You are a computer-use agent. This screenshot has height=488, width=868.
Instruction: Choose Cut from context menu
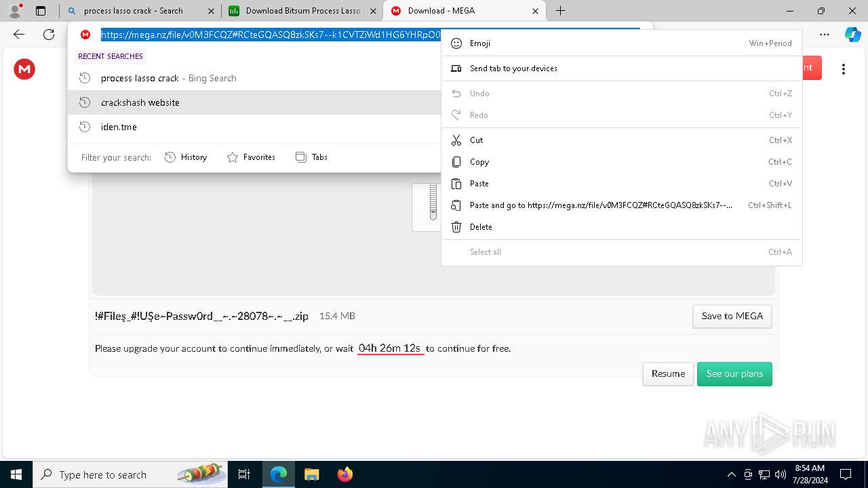point(621,140)
